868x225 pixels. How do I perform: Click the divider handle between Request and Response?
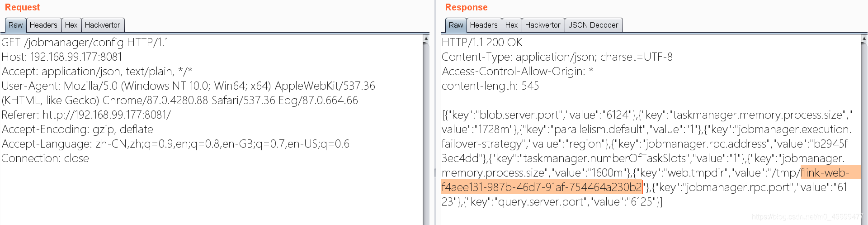click(x=435, y=172)
